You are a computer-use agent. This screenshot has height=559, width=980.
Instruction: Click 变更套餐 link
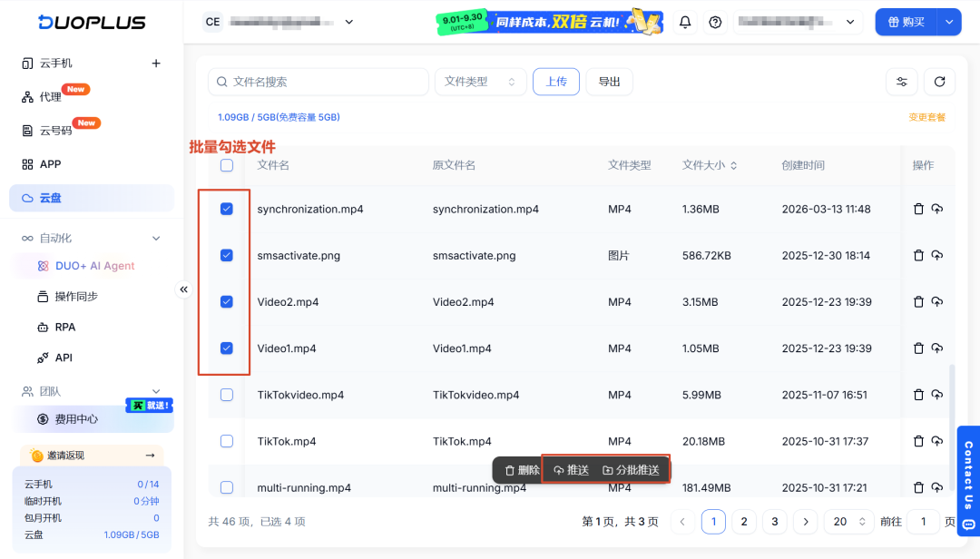926,117
